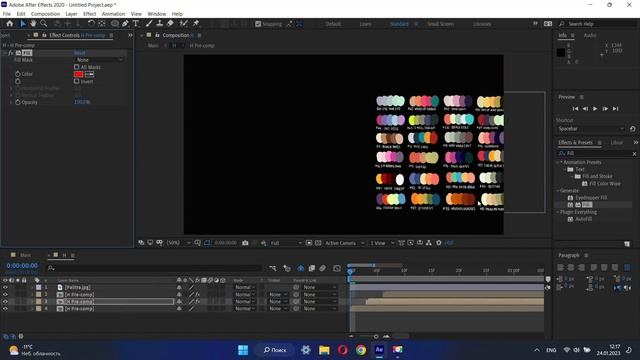Toggle the Fill effect fx switch
This screenshot has width=640, height=360.
coord(11,53)
